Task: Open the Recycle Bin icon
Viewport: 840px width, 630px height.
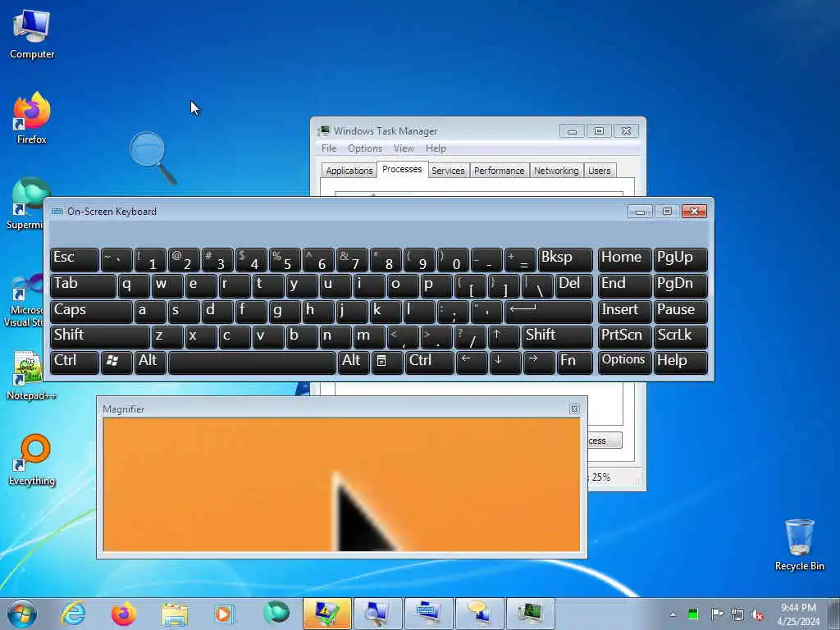Action: [799, 545]
